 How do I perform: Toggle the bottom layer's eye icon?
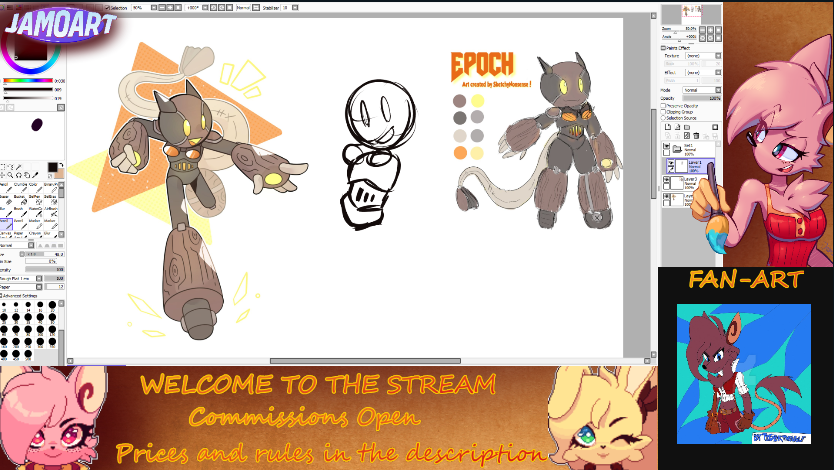(667, 196)
